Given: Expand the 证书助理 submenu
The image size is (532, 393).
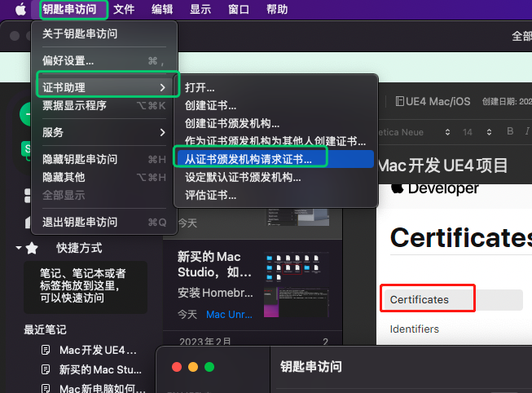Looking at the screenshot, I should (104, 87).
